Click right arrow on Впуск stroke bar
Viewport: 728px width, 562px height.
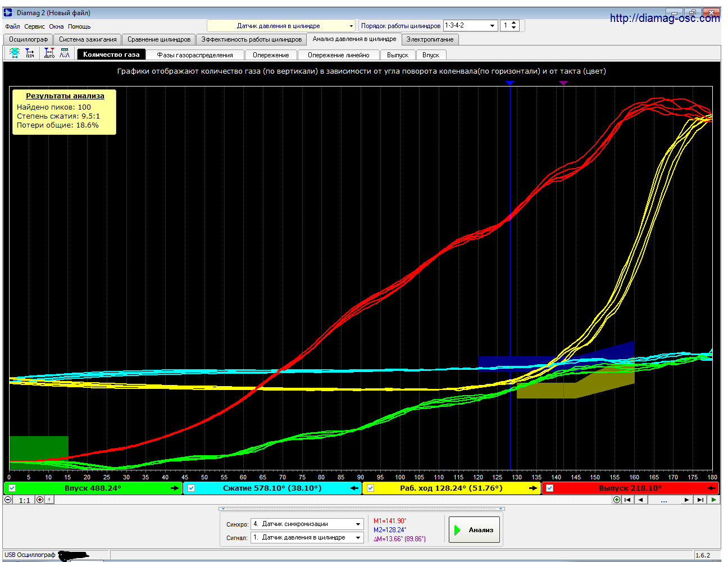coord(175,488)
